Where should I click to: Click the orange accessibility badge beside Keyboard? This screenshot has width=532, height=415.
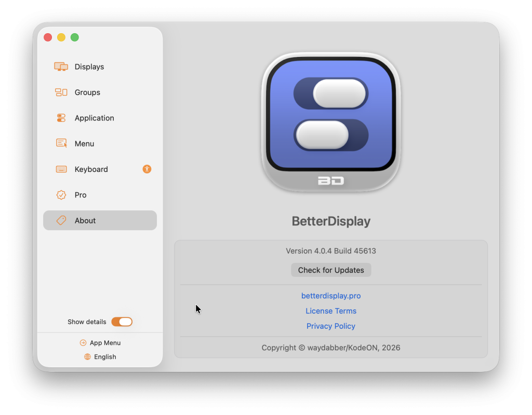[x=147, y=169]
